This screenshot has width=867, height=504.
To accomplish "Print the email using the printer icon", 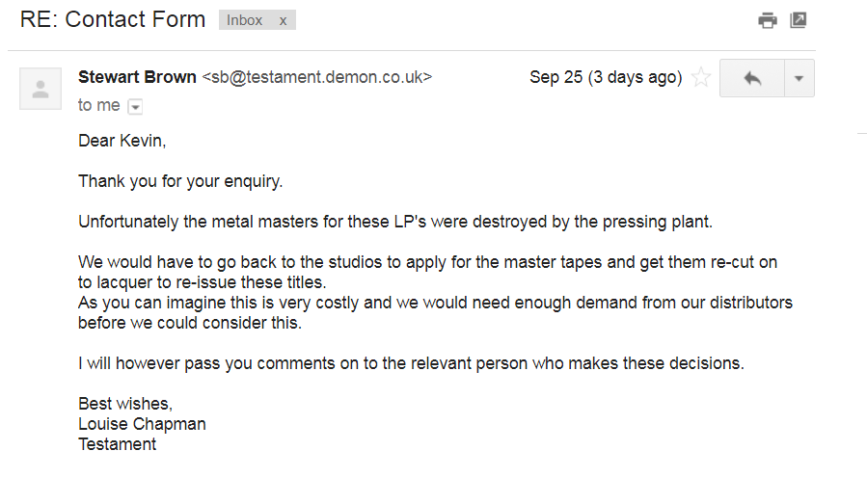I will point(767,20).
